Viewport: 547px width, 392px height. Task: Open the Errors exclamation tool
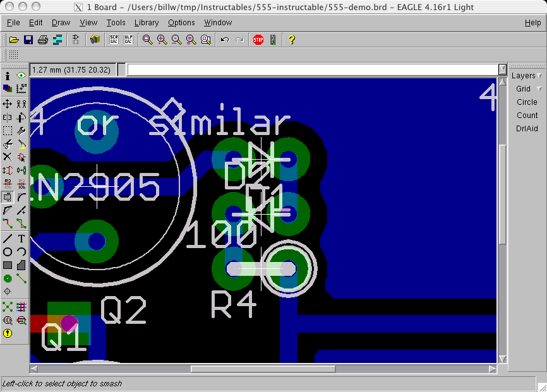pos(8,333)
